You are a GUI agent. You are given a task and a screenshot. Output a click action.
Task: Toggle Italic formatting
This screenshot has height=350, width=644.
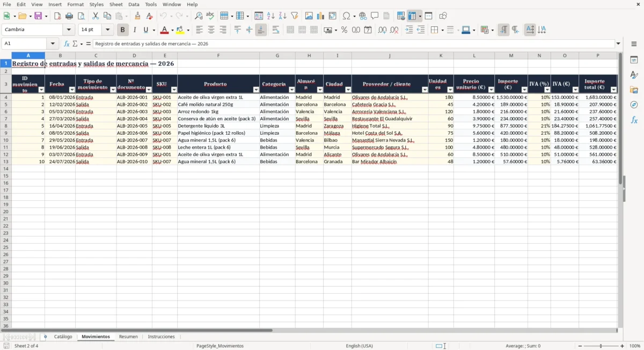tap(135, 30)
